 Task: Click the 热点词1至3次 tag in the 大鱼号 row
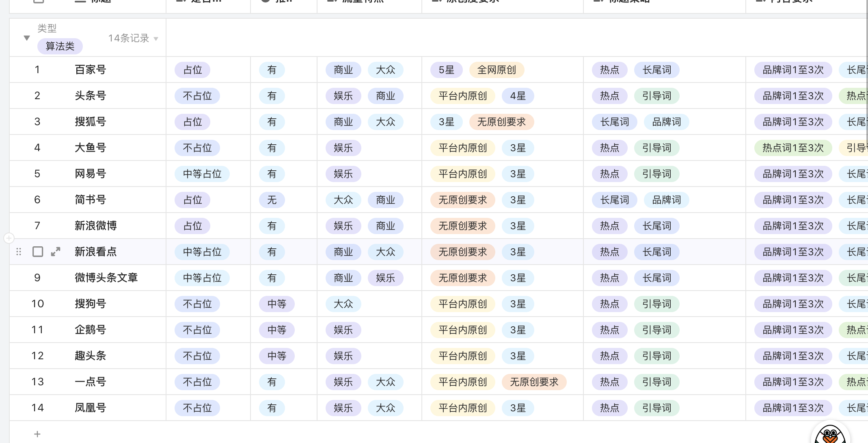pyautogui.click(x=793, y=148)
